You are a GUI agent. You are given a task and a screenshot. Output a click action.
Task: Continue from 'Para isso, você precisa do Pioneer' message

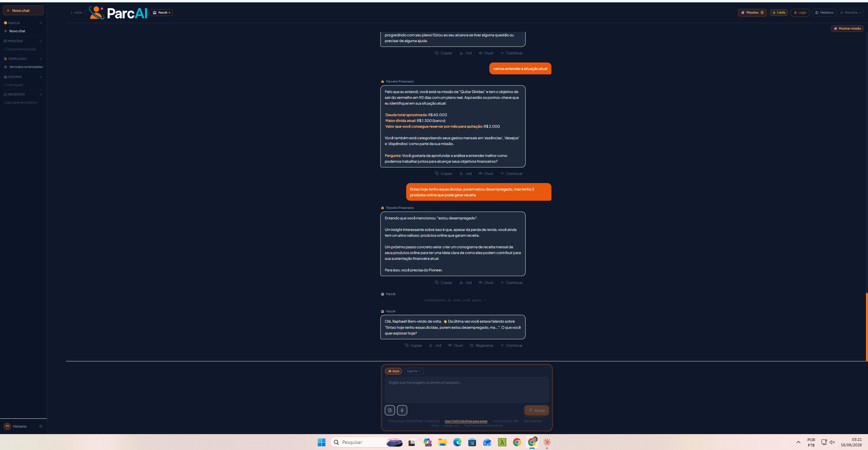512,283
